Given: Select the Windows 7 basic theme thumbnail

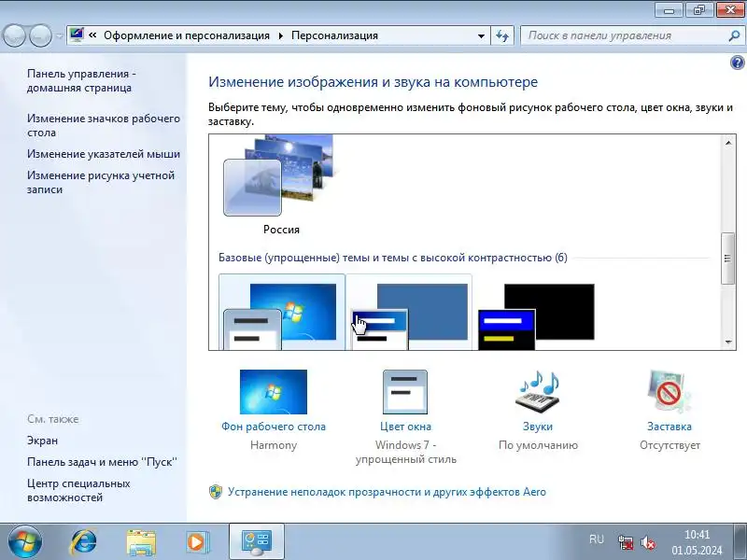Looking at the screenshot, I should tap(282, 313).
